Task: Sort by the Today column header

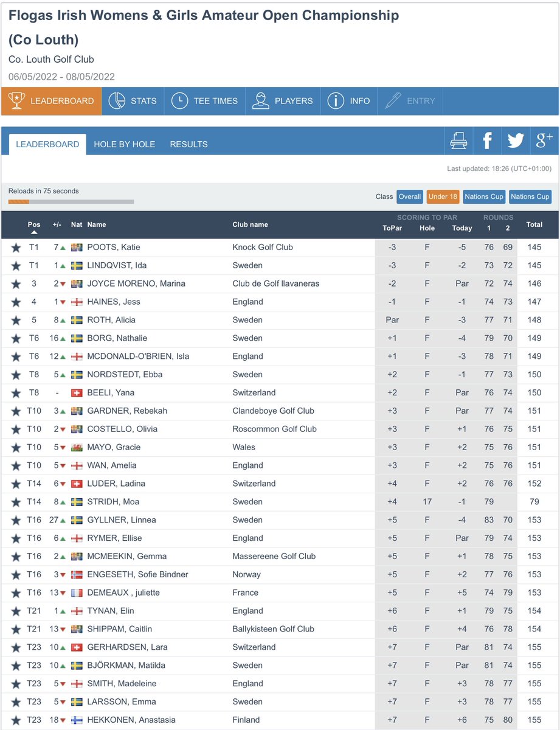Action: point(462,229)
